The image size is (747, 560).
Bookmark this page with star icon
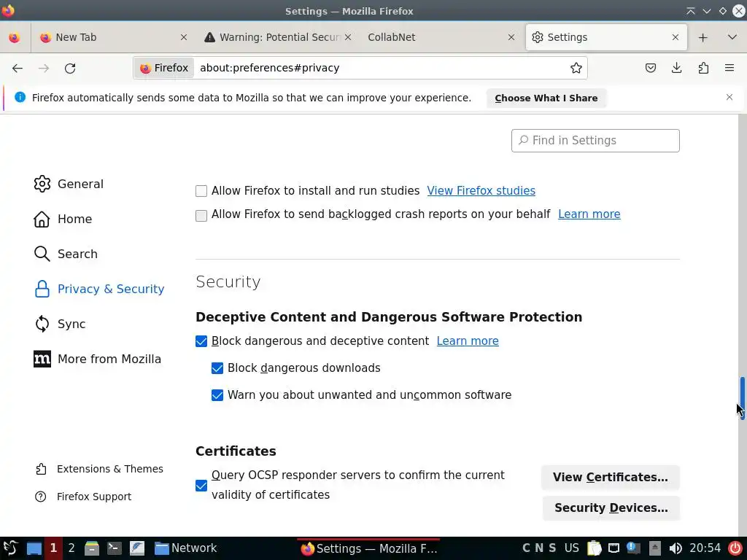point(576,68)
